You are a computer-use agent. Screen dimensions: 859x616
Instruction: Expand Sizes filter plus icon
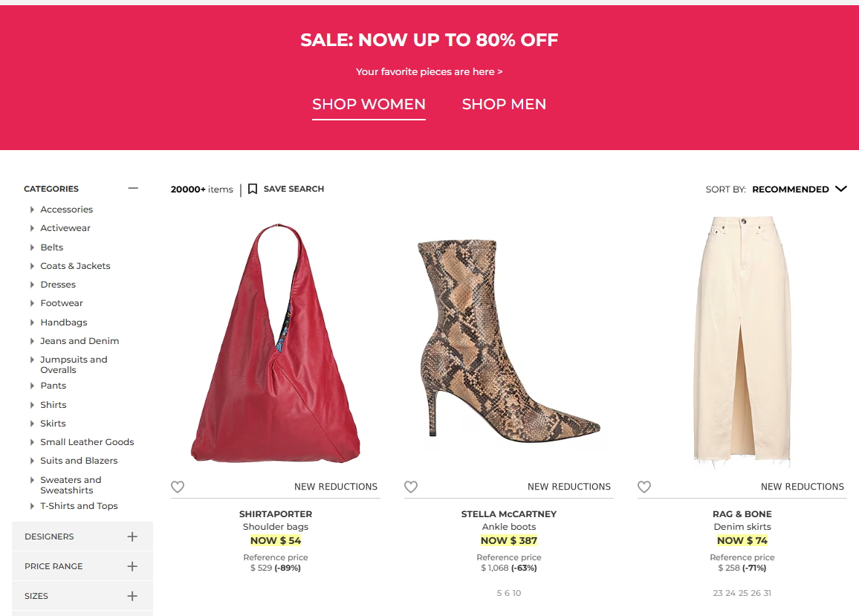[132, 596]
